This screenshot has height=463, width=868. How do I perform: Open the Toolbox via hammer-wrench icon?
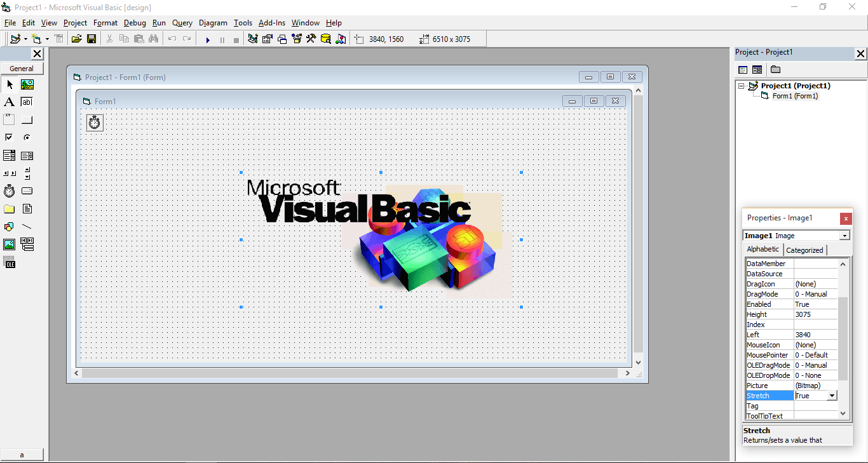(311, 39)
